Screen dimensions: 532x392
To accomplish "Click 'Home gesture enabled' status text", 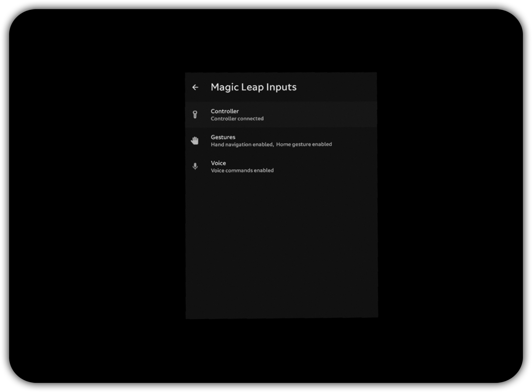I will coord(304,144).
